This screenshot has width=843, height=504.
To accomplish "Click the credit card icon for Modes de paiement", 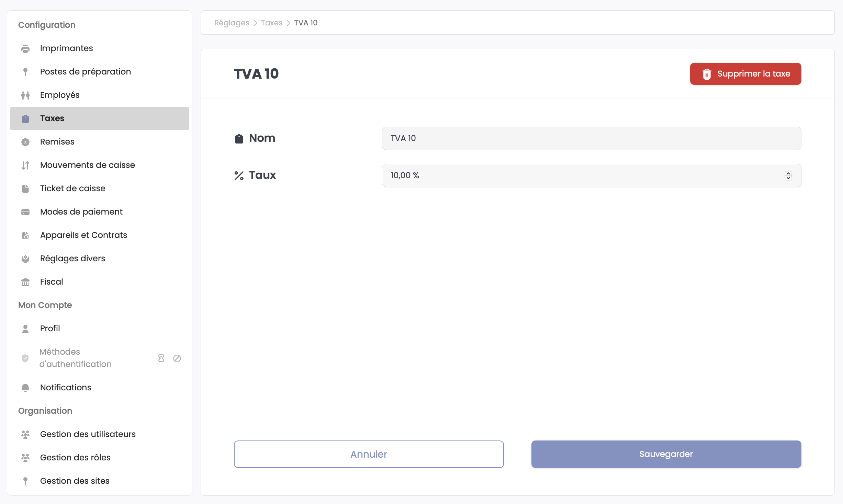I will [25, 212].
